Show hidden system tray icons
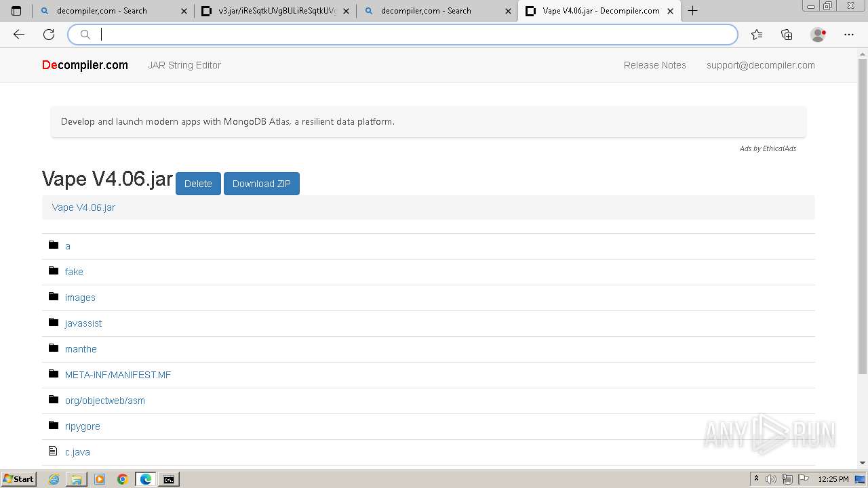Screen dimensions: 868x488 (x=755, y=479)
